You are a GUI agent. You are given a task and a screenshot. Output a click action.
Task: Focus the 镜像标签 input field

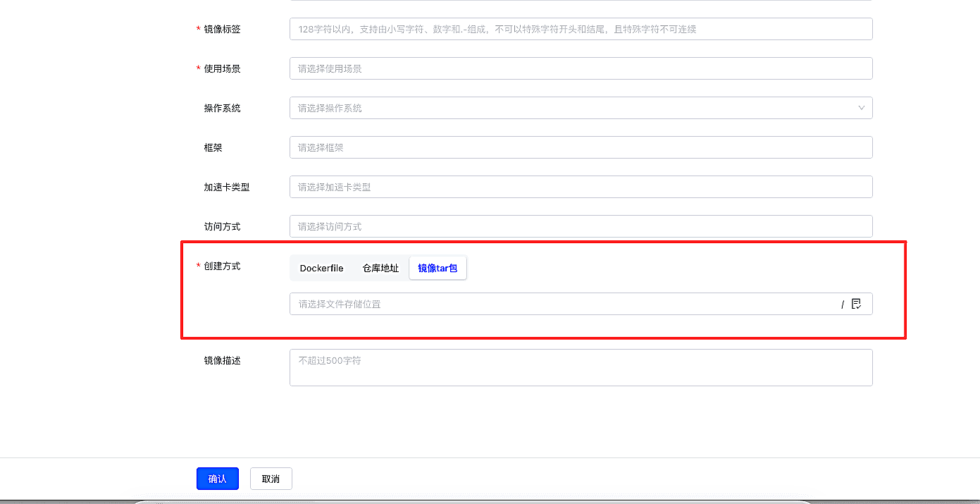581,29
